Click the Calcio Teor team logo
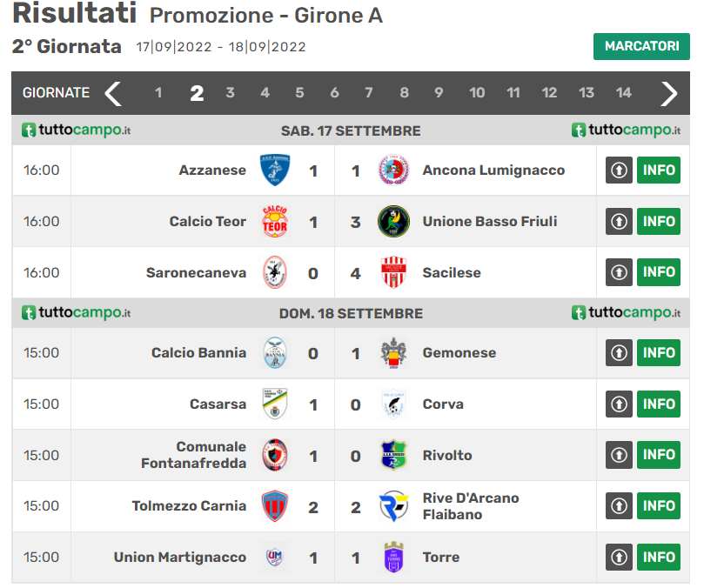This screenshot has height=588, width=704. pos(275,222)
